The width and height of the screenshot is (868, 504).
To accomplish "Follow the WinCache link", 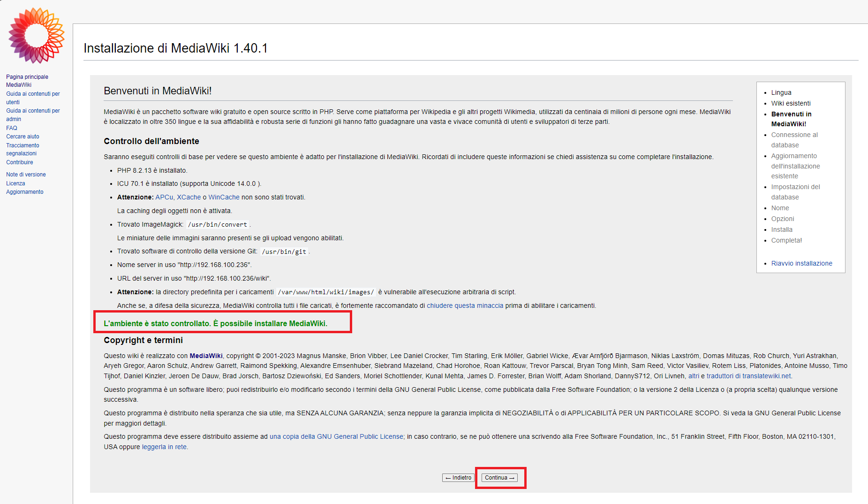I will coord(224,197).
